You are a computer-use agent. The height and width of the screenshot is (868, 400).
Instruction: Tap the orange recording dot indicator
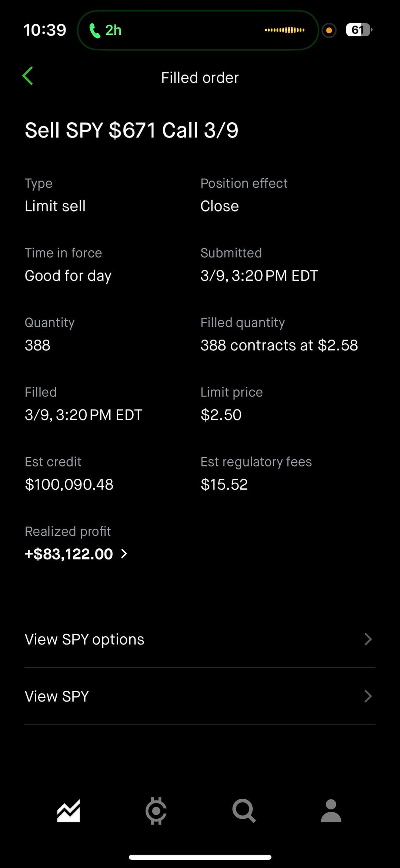(329, 30)
